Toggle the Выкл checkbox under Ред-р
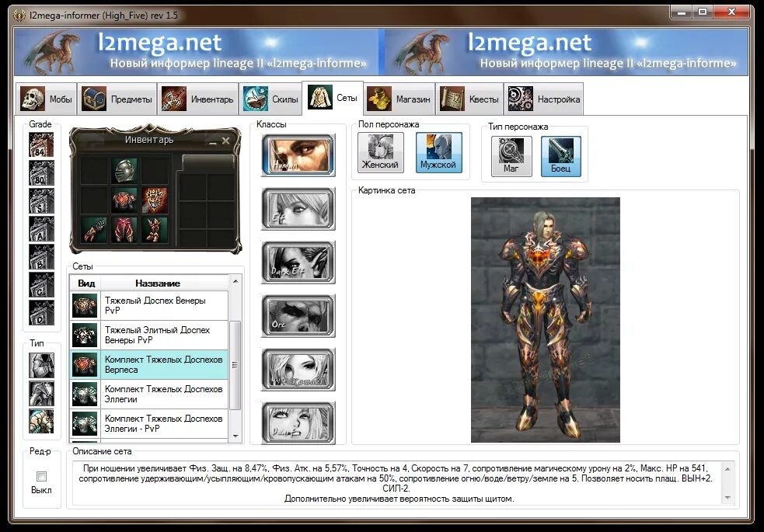 41,476
